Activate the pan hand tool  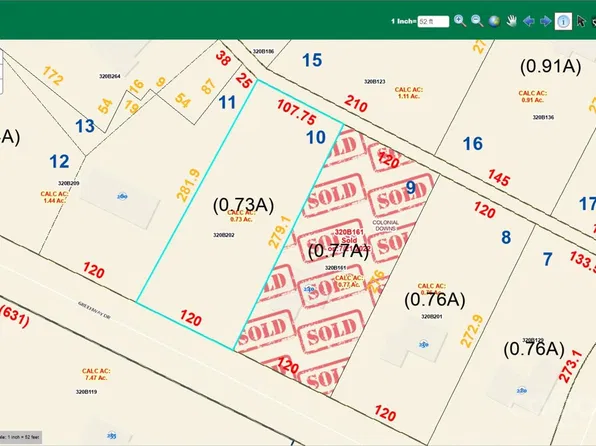point(512,21)
